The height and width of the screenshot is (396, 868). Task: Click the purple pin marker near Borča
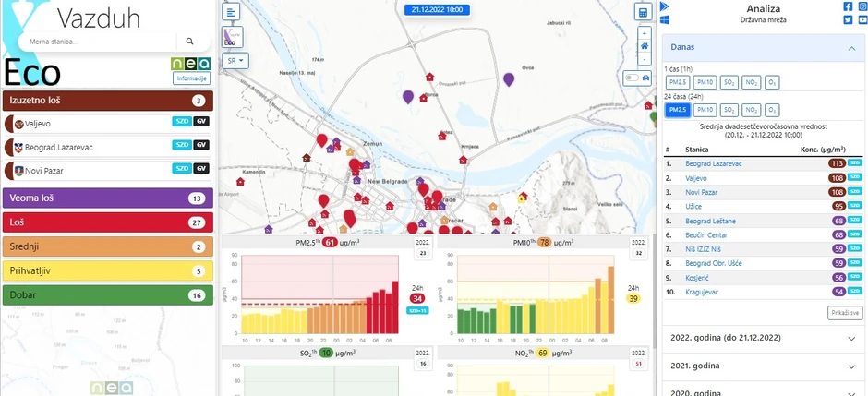click(x=408, y=97)
